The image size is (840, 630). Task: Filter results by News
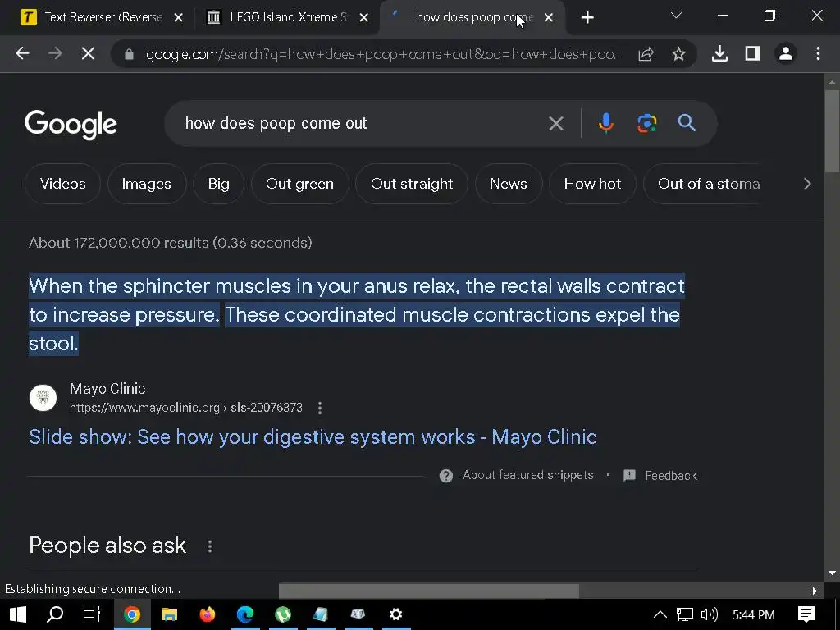point(508,184)
